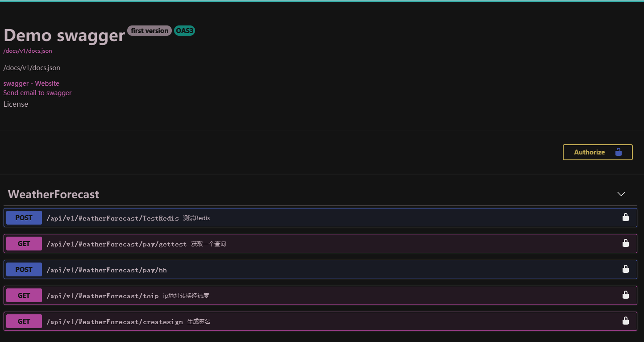Click lock icon on pay/hh endpoint row
The image size is (644, 342).
pos(626,269)
